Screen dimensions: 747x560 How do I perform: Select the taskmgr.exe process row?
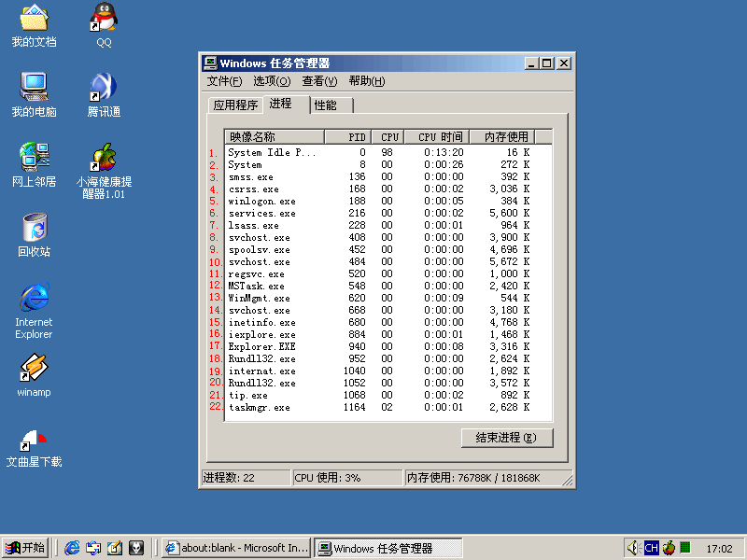[x=388, y=408]
